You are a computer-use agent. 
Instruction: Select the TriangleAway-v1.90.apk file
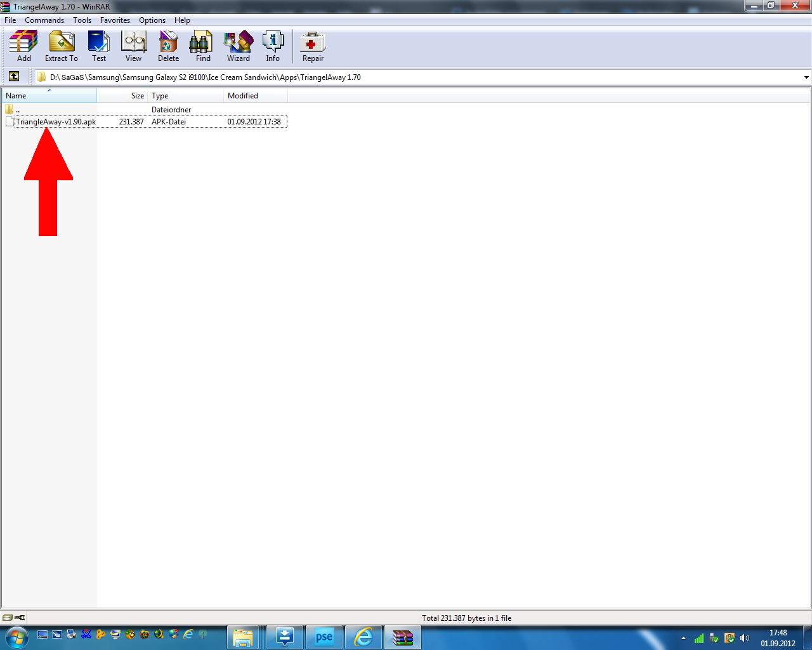(x=56, y=122)
